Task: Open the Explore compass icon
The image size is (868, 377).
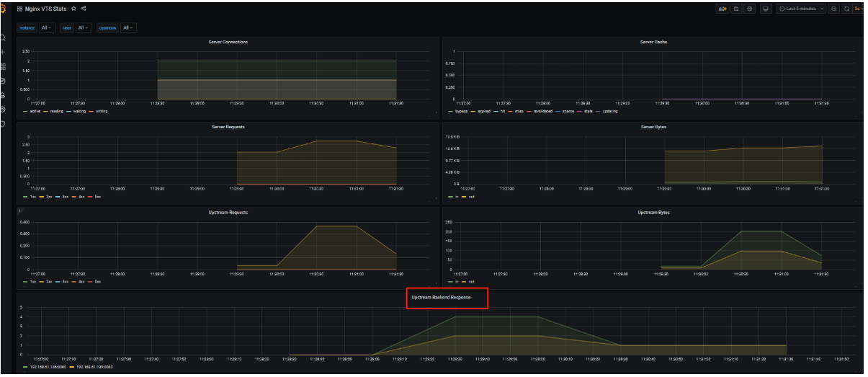Action: tap(3, 81)
